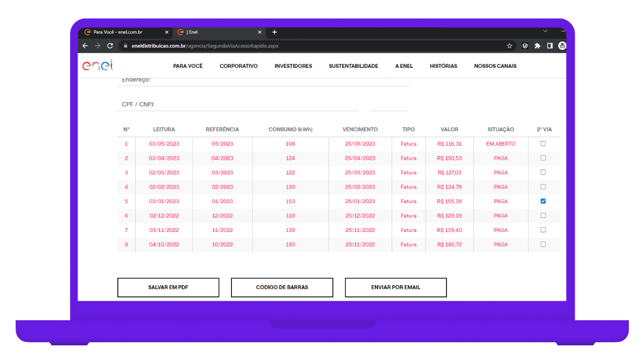The image size is (644, 362).
Task: Open the PARA VOCÊ navigation menu
Action: coord(188,66)
